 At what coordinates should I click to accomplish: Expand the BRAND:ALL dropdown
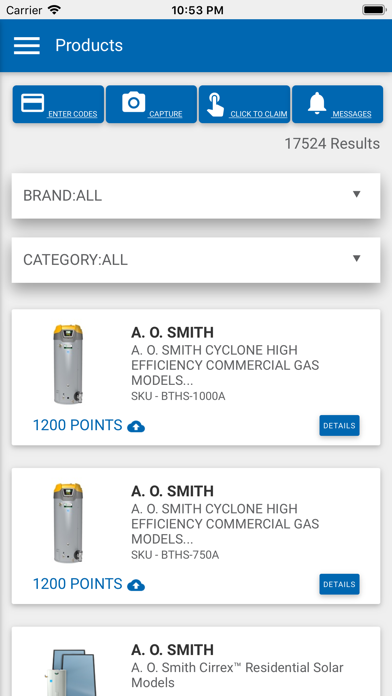[196, 196]
